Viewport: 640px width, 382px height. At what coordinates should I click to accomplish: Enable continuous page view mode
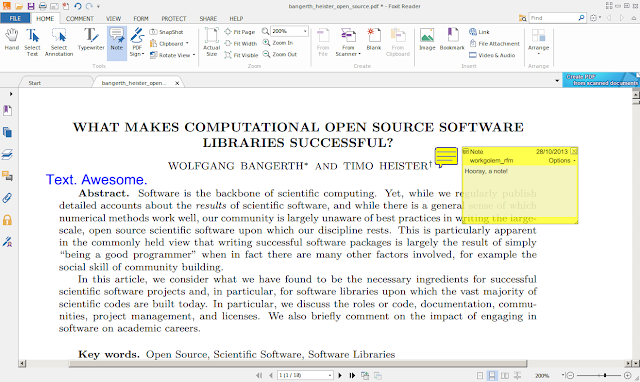(492, 375)
